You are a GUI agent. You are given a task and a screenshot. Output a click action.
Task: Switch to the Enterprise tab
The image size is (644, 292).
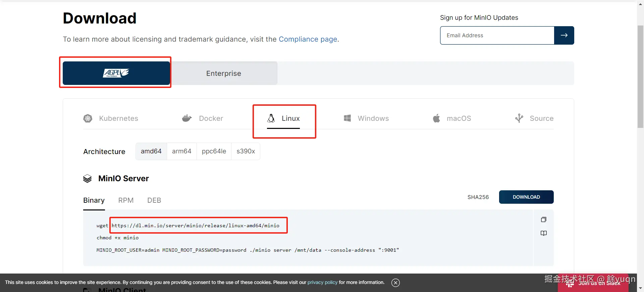point(224,73)
